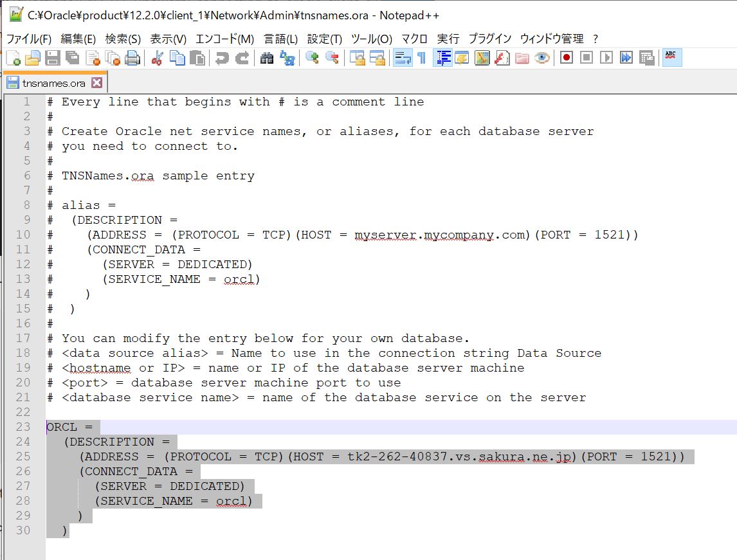737x560 pixels.
Task: Click the Cut scissors icon
Action: pyautogui.click(x=156, y=59)
